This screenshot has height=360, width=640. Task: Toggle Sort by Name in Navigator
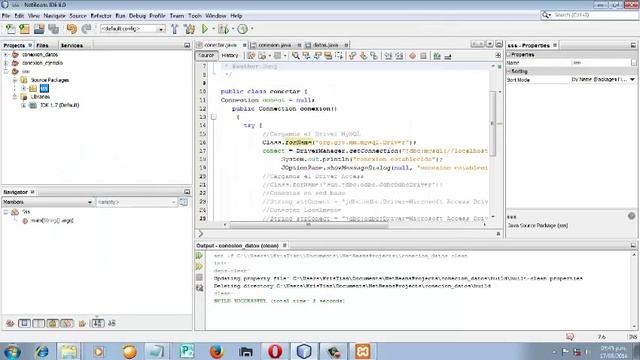[x=98, y=323]
